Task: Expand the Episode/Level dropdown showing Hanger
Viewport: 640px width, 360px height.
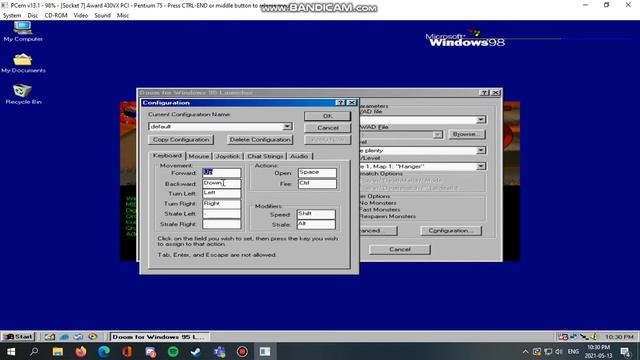Action: point(481,166)
